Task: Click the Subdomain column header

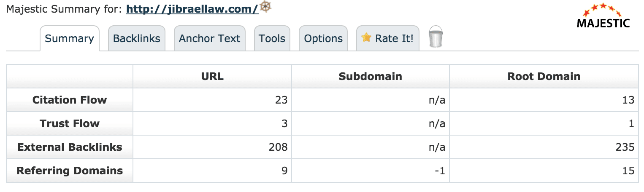Action: tap(371, 76)
